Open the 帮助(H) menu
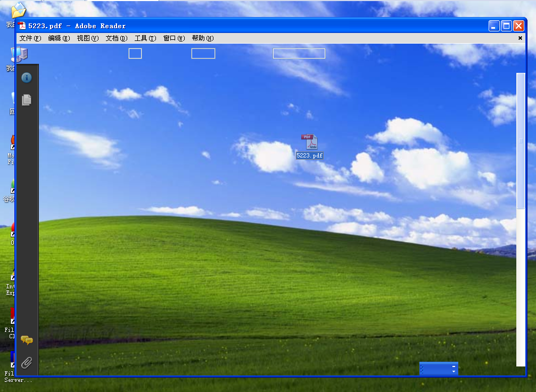The width and height of the screenshot is (536, 392). click(203, 38)
